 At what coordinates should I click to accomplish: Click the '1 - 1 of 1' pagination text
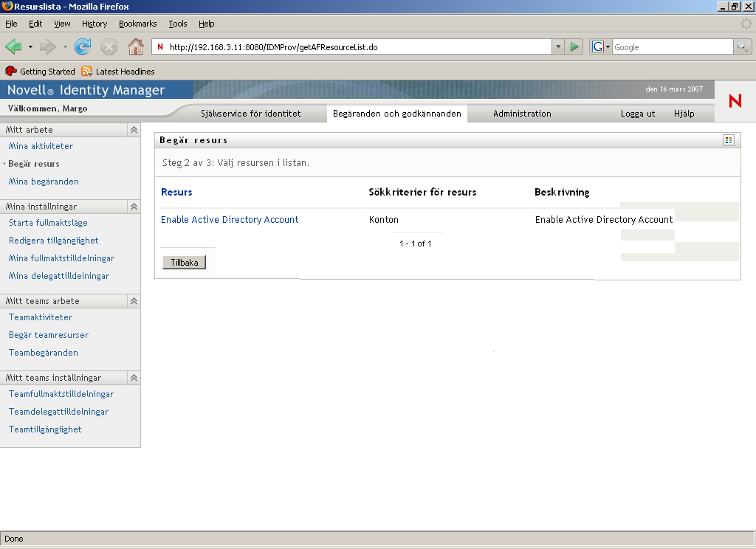tap(415, 244)
